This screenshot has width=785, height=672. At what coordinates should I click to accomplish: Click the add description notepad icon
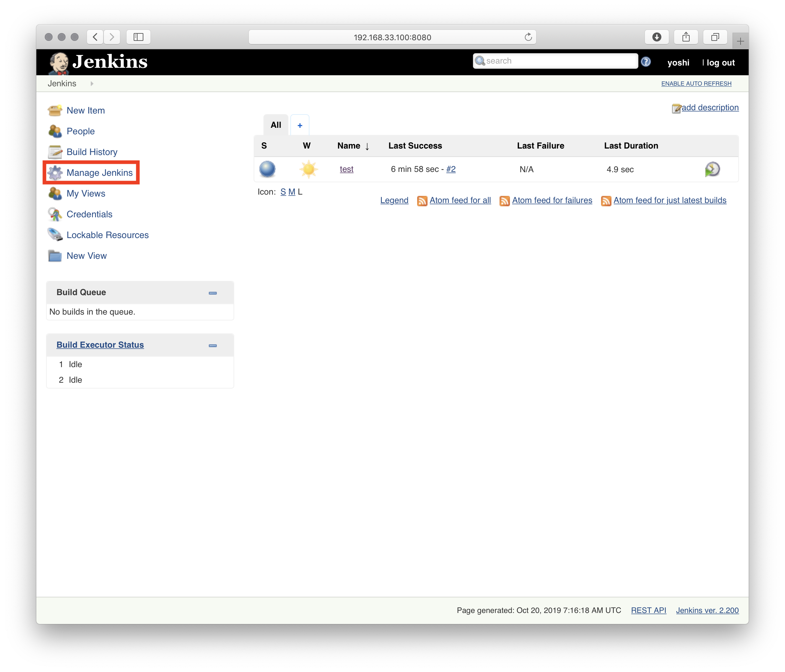coord(676,108)
